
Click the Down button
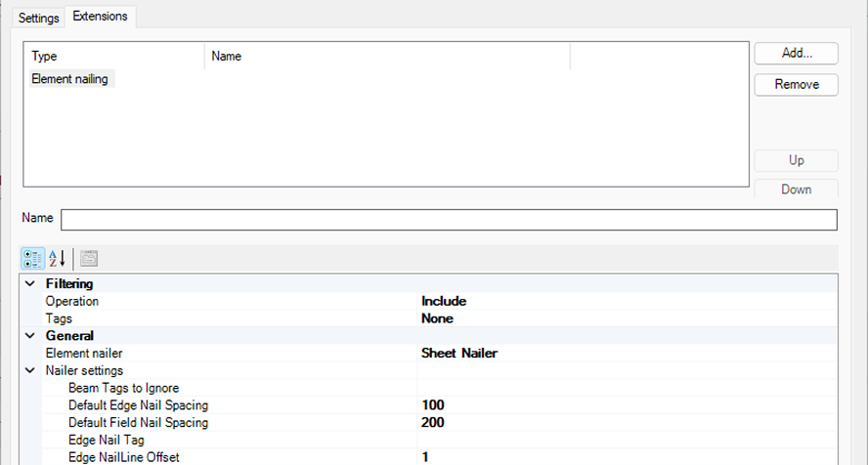[x=796, y=189]
